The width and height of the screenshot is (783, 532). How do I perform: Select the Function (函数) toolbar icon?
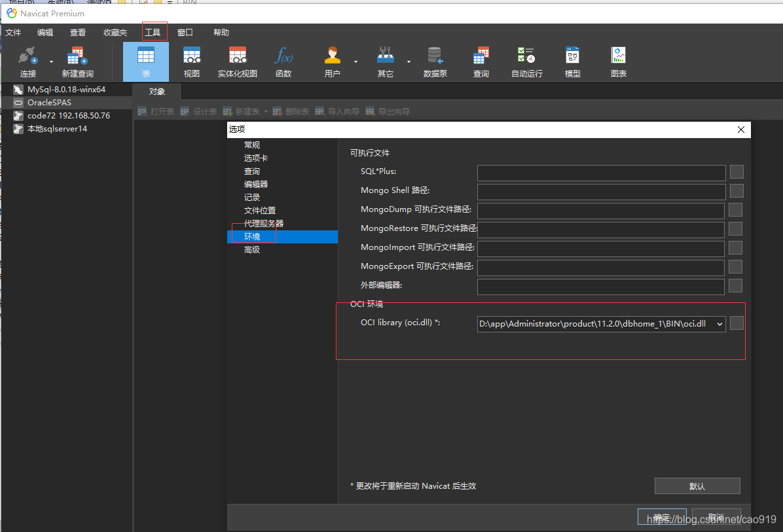pos(283,62)
